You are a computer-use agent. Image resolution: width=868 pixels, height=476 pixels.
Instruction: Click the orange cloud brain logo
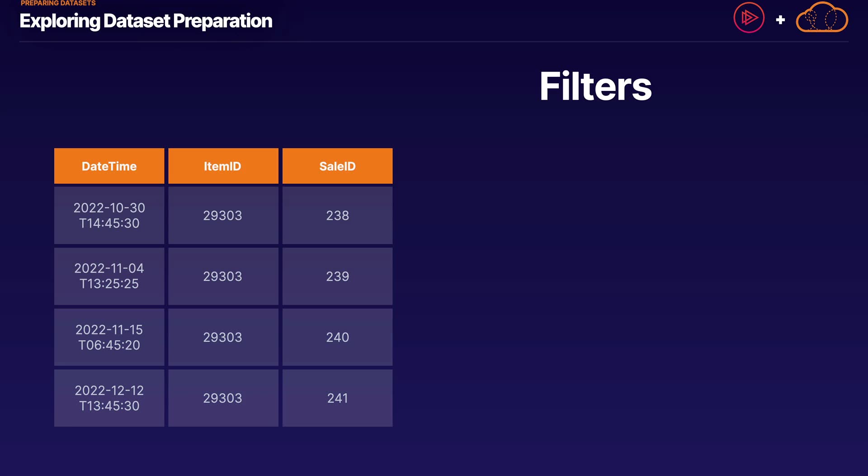(821, 19)
